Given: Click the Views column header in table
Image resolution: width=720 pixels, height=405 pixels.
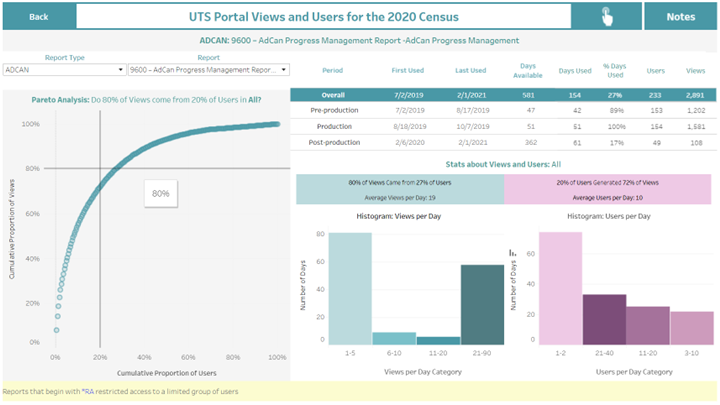Looking at the screenshot, I should pyautogui.click(x=694, y=70).
